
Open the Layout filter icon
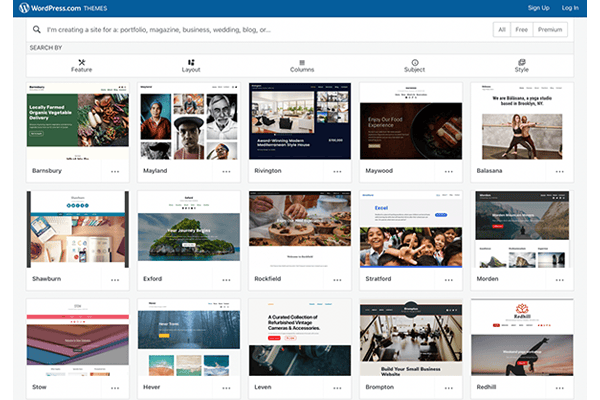pos(191,62)
